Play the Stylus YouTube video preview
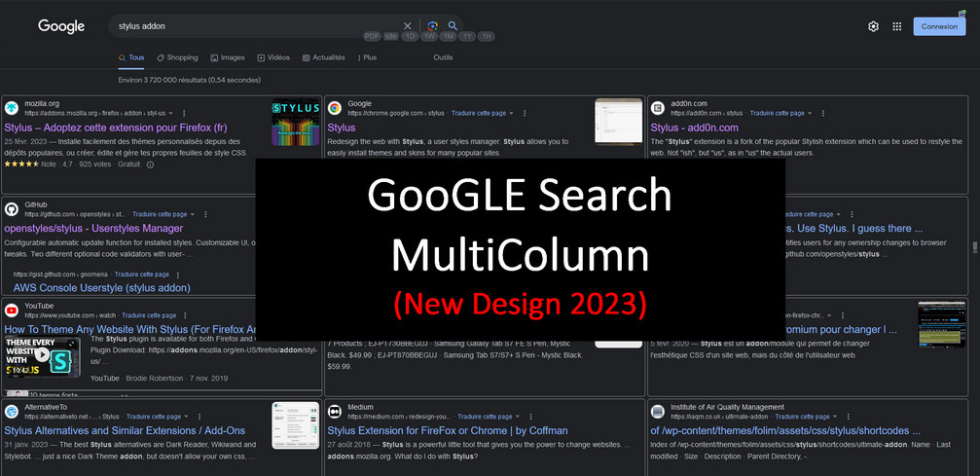The width and height of the screenshot is (980, 476). tap(42, 354)
